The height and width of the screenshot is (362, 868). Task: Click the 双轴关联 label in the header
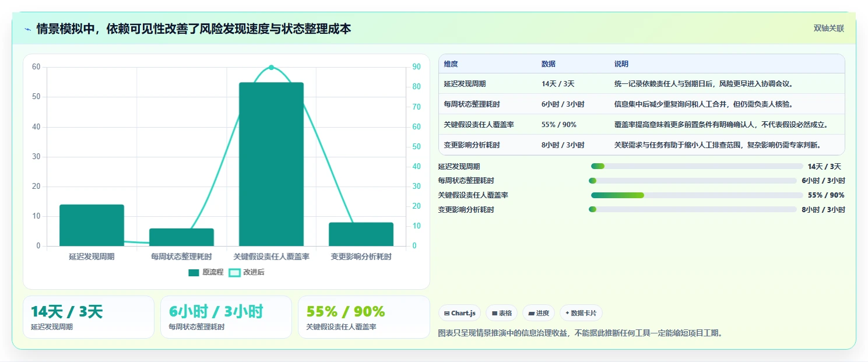[x=829, y=28]
